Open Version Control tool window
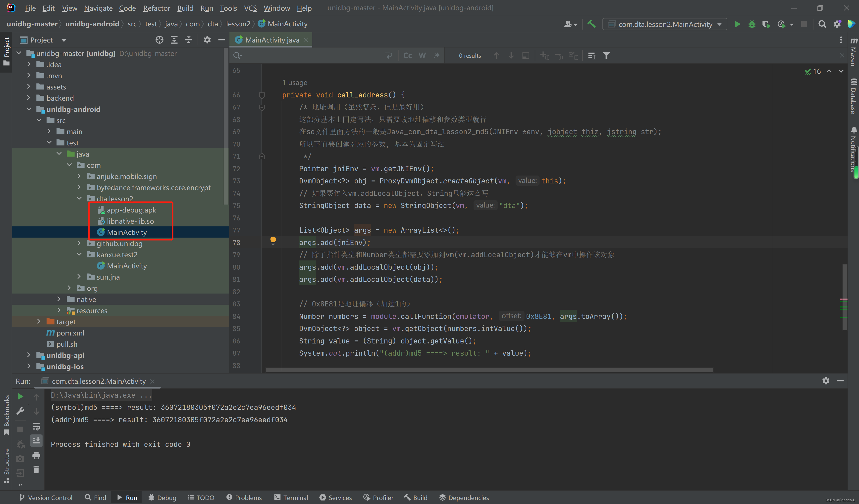Screen dimensions: 859x504 [x=46, y=498]
